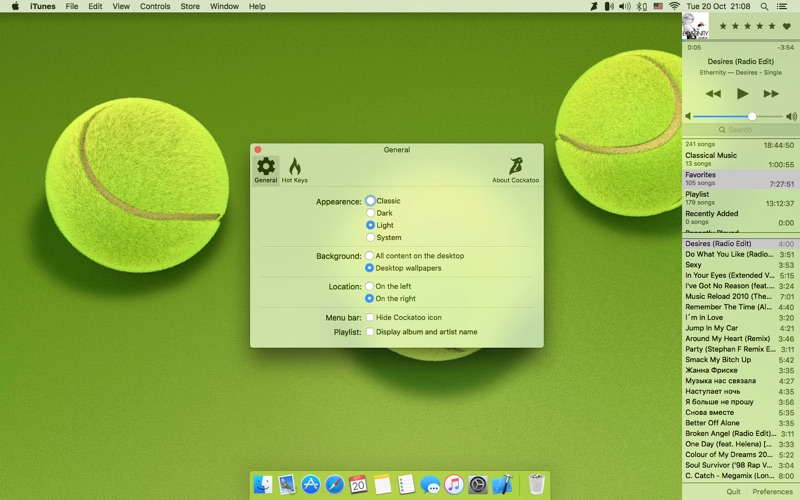Open the Store menu
The image size is (800, 500).
pyautogui.click(x=190, y=6)
